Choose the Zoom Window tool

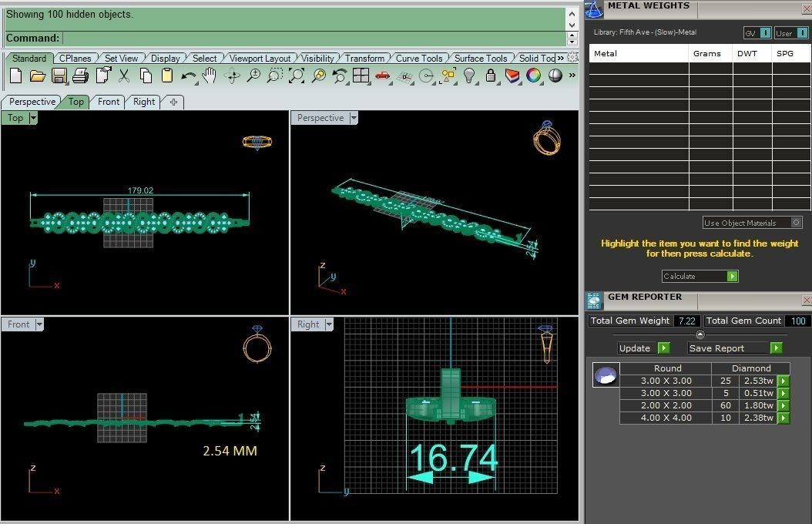[274, 76]
